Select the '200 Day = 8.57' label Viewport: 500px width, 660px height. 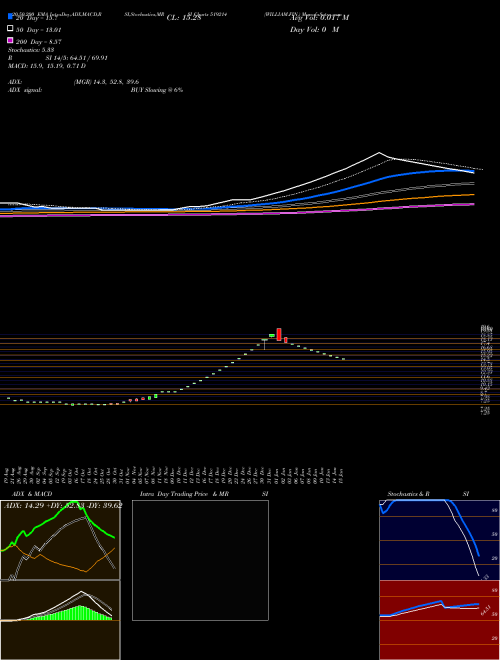(39, 42)
